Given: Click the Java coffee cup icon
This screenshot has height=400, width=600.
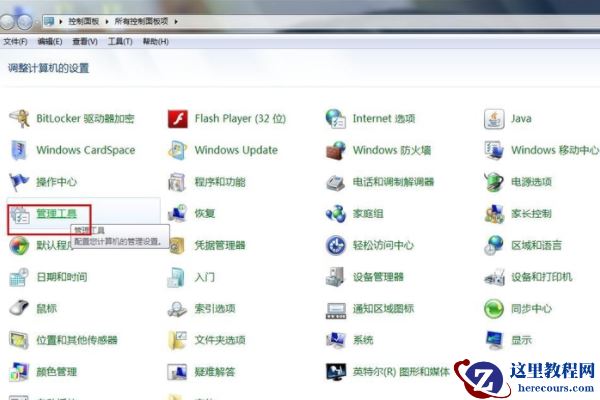Looking at the screenshot, I should coord(494,119).
